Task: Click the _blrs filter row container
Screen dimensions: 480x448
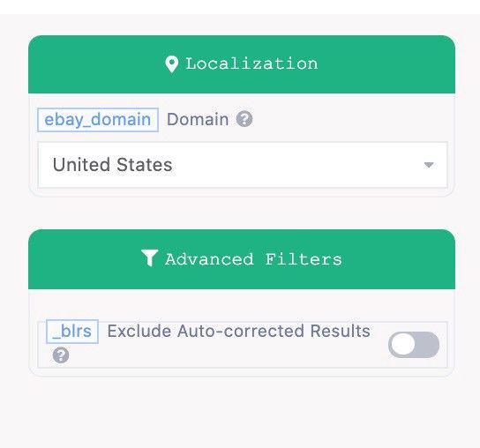Action: (x=243, y=345)
